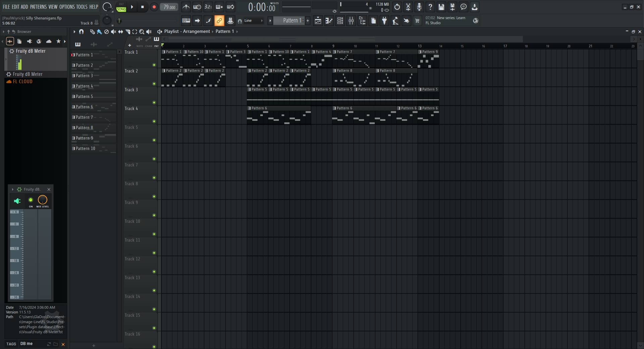Open the FILE menu
This screenshot has height=349, width=644.
[6, 7]
